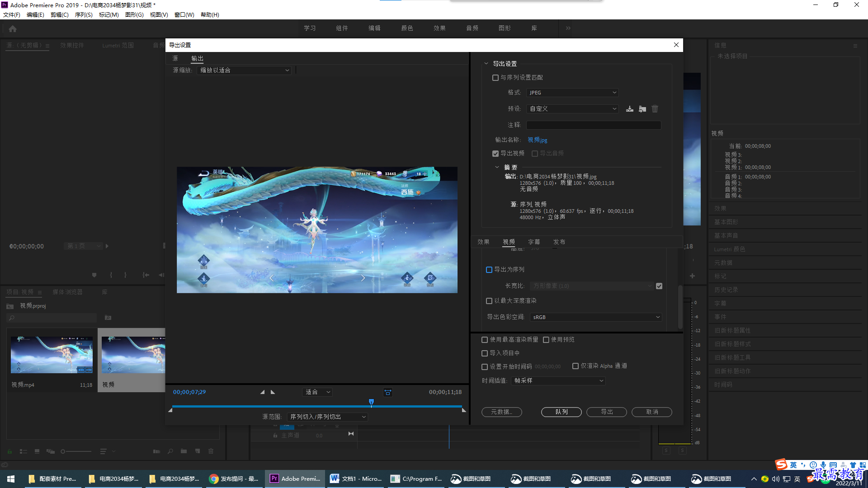Click the Set In Point triangle icon

[x=262, y=392]
